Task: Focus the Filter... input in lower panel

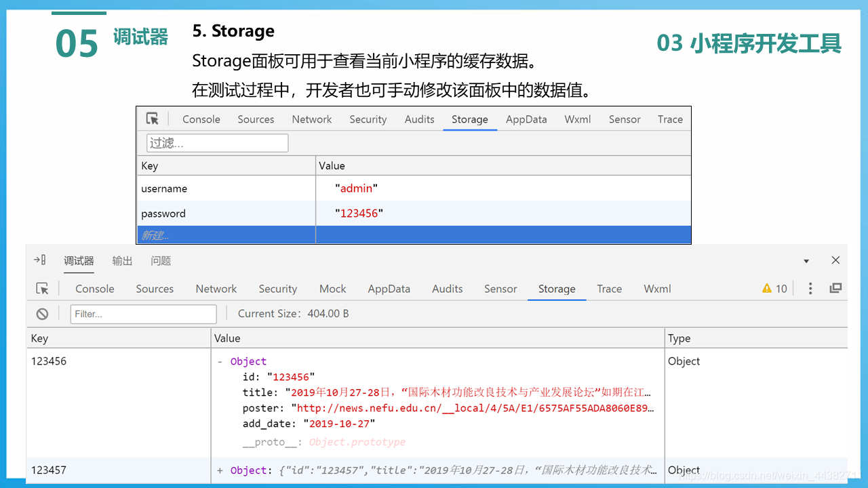Action: [x=144, y=314]
